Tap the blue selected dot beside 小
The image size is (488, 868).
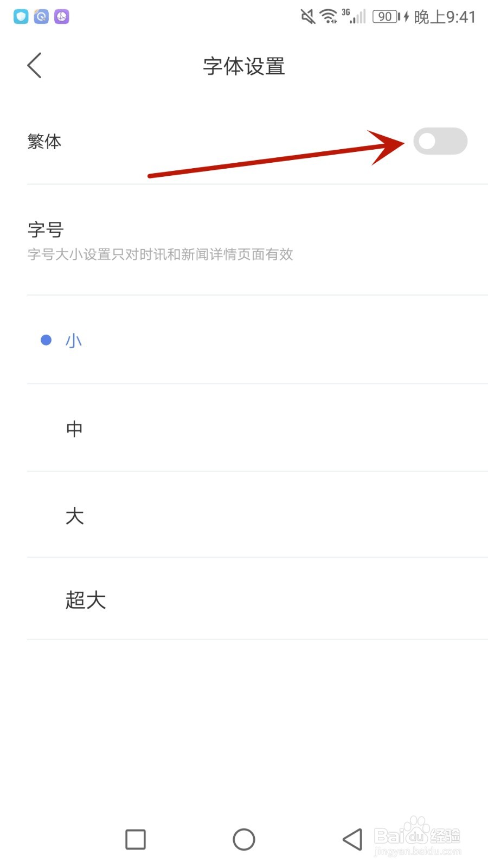point(46,340)
